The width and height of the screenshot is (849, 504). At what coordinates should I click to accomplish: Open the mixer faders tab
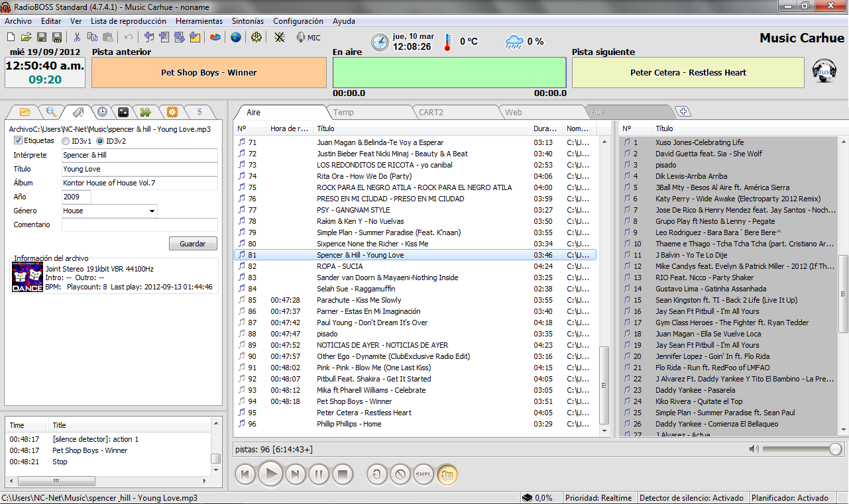123,111
